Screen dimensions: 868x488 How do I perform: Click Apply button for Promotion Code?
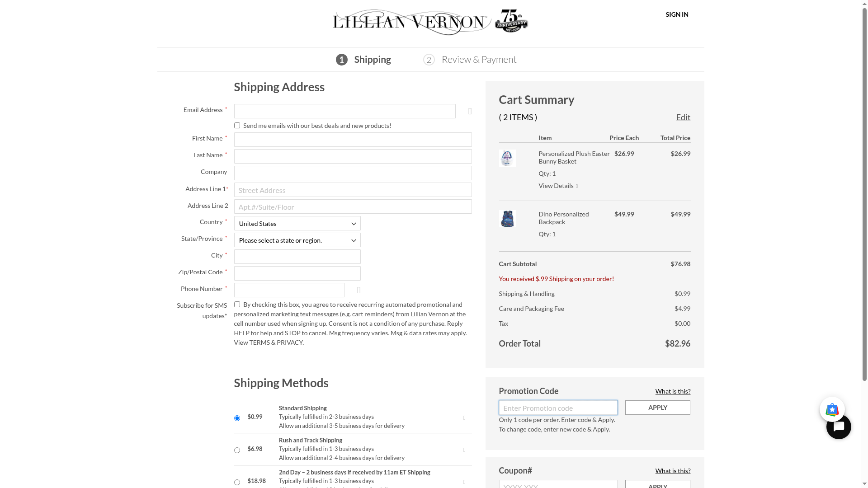657,408
